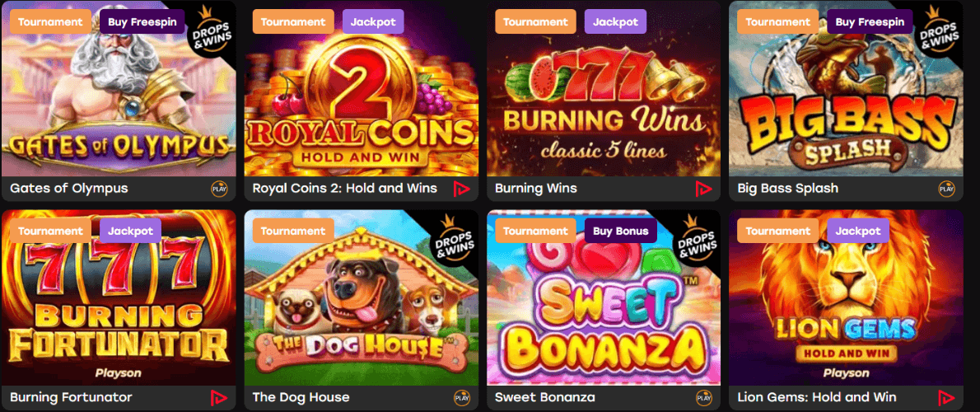Click Playson logo beside Lion Gems title
This screenshot has width=980, height=412.
[x=946, y=397]
